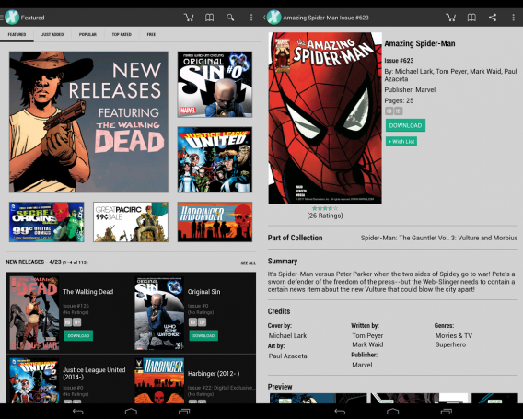
Task: Tap Justice League United cover in new releases
Action: [34, 380]
